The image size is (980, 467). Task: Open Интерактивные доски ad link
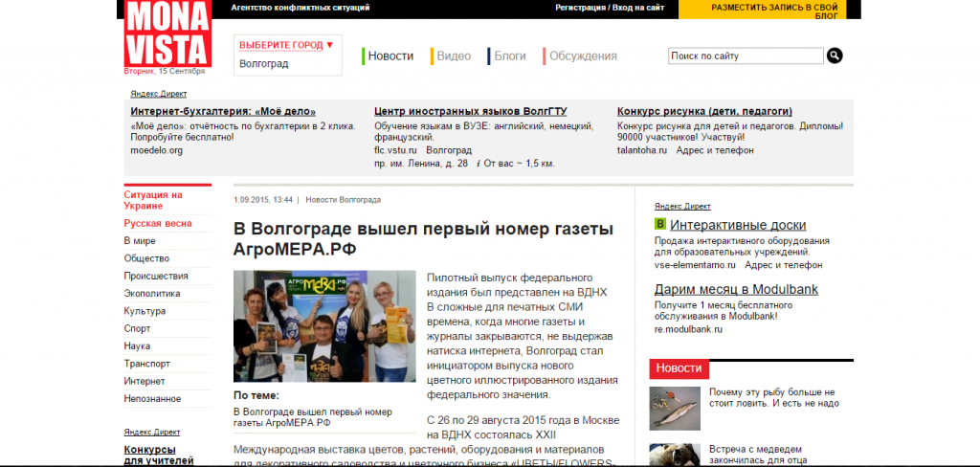coord(738,225)
